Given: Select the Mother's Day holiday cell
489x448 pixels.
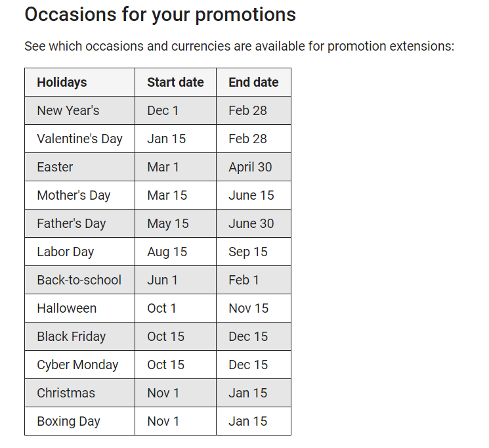Looking at the screenshot, I should [74, 195].
